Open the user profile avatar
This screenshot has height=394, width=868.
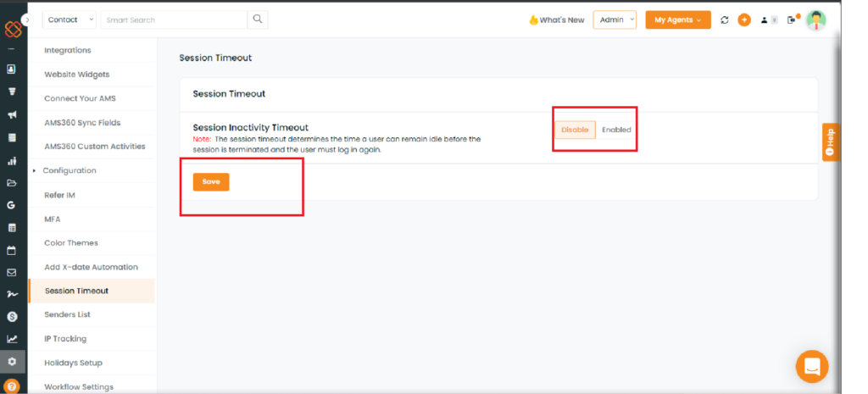[815, 20]
